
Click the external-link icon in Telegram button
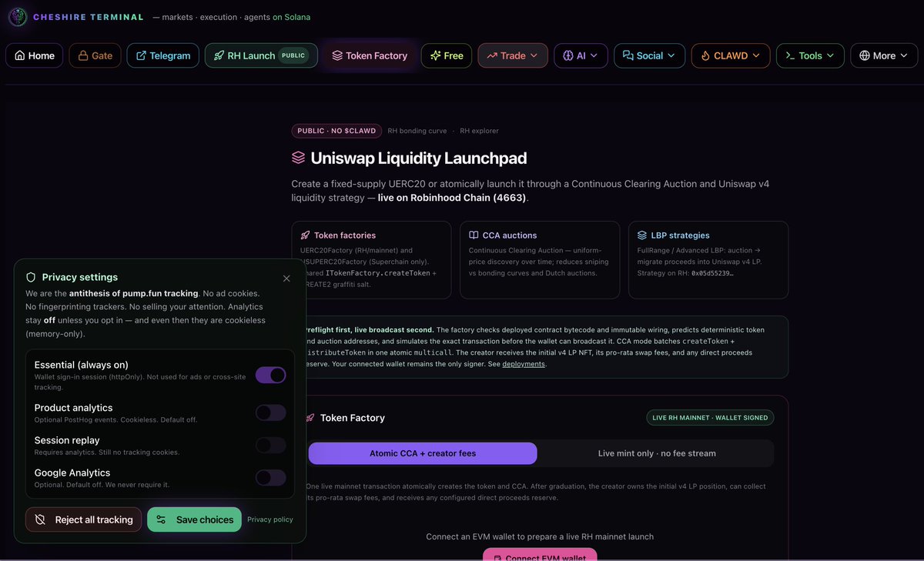pyautogui.click(x=141, y=55)
